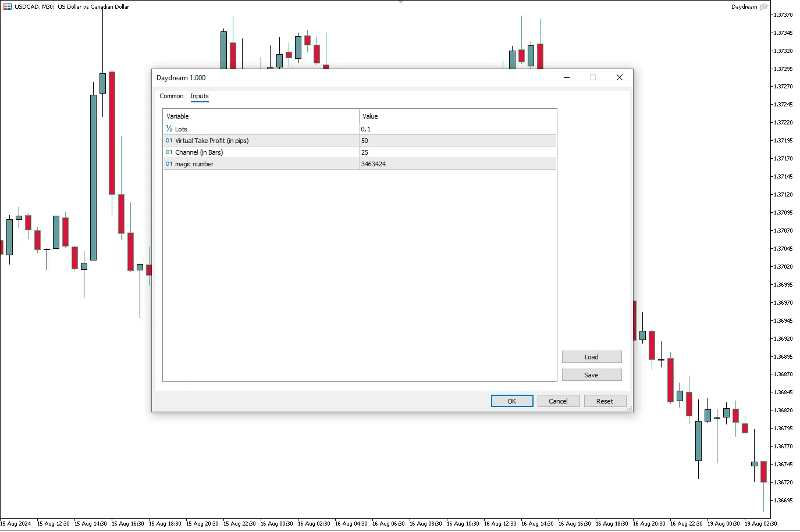Select the Inputs tab

[x=200, y=96]
